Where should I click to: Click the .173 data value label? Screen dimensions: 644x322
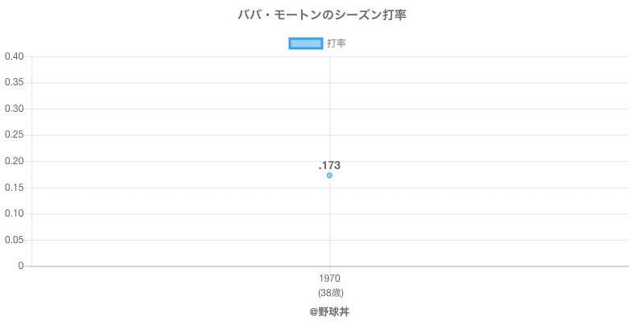(329, 165)
